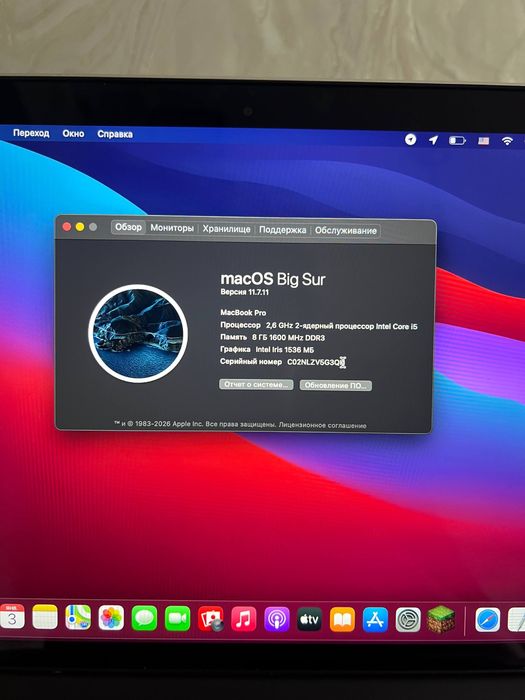The height and width of the screenshot is (700, 525).
Task: Switch to the Обзор tab
Action: [x=128, y=227]
